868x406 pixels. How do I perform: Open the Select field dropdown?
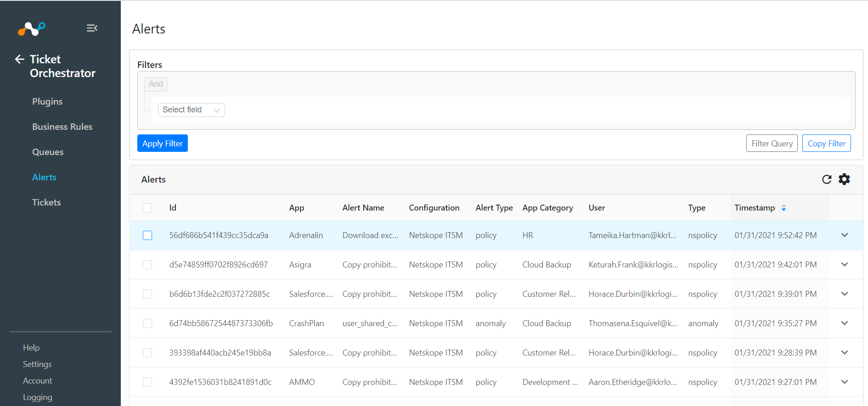(x=191, y=110)
